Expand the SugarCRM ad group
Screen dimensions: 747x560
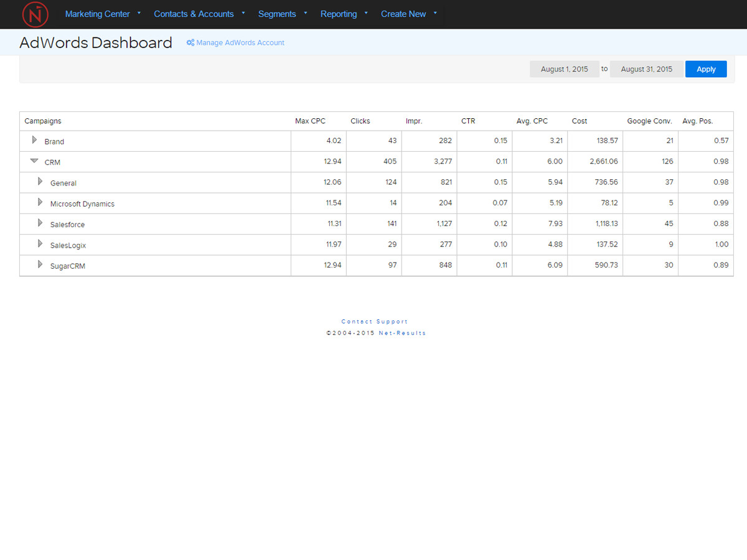[x=40, y=265]
